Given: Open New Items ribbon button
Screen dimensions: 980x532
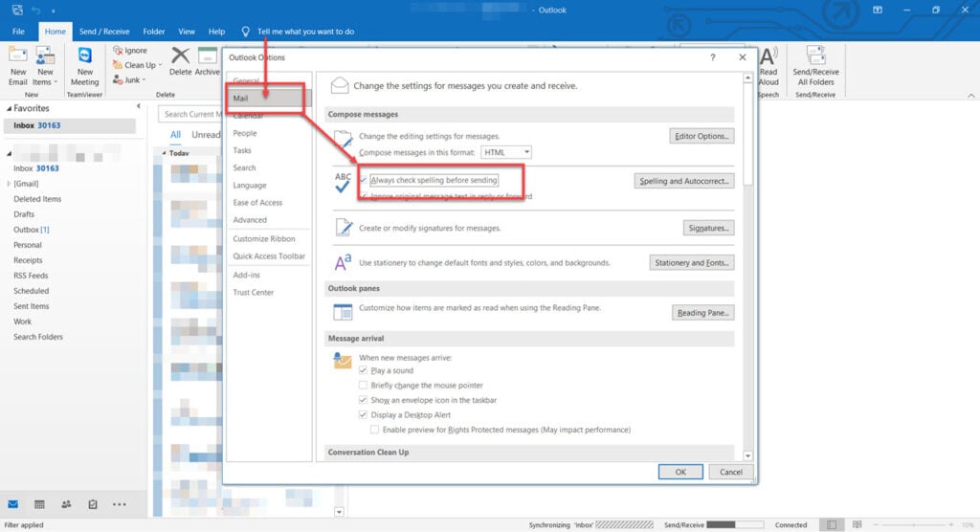Looking at the screenshot, I should (45, 66).
